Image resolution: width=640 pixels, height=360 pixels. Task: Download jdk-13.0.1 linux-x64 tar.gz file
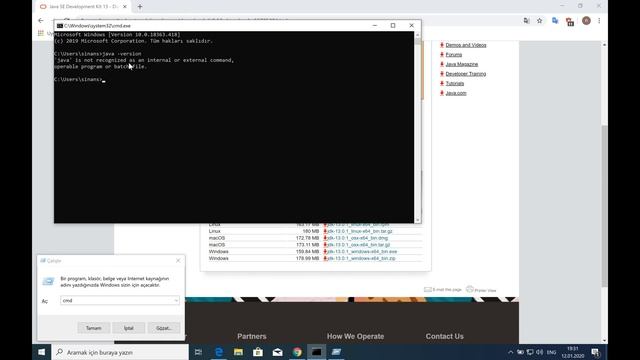point(360,231)
